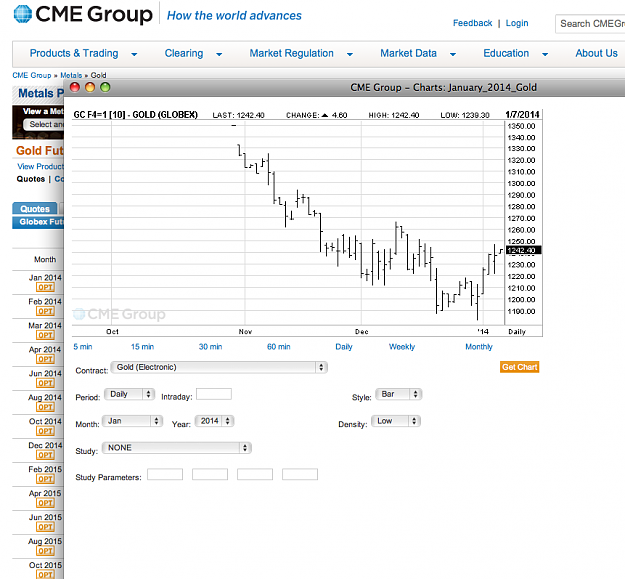Open Education menu

click(506, 53)
